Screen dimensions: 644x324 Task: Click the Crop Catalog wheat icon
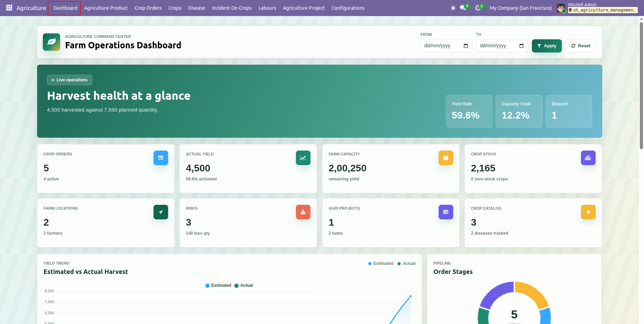point(588,212)
